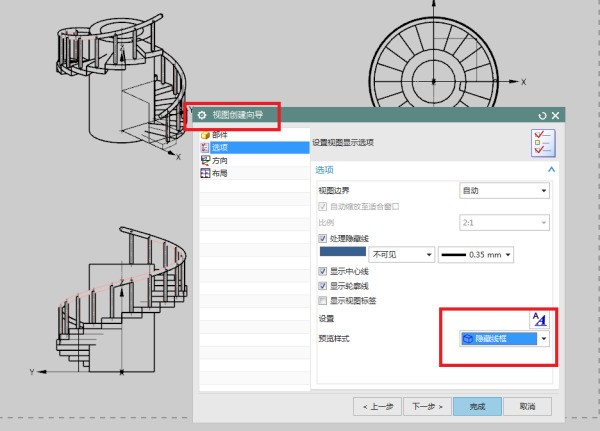
Task: Click the reset arrow icon in the dialog title bar
Action: point(542,116)
